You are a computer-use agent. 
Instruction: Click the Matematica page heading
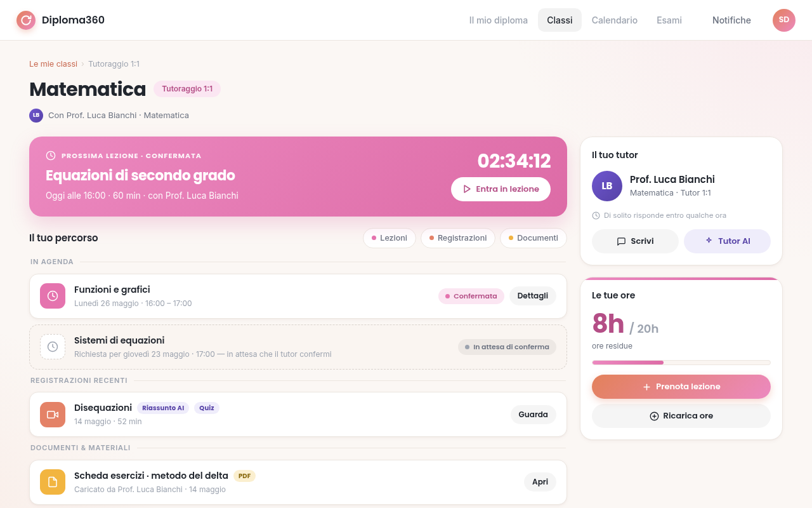click(x=88, y=89)
